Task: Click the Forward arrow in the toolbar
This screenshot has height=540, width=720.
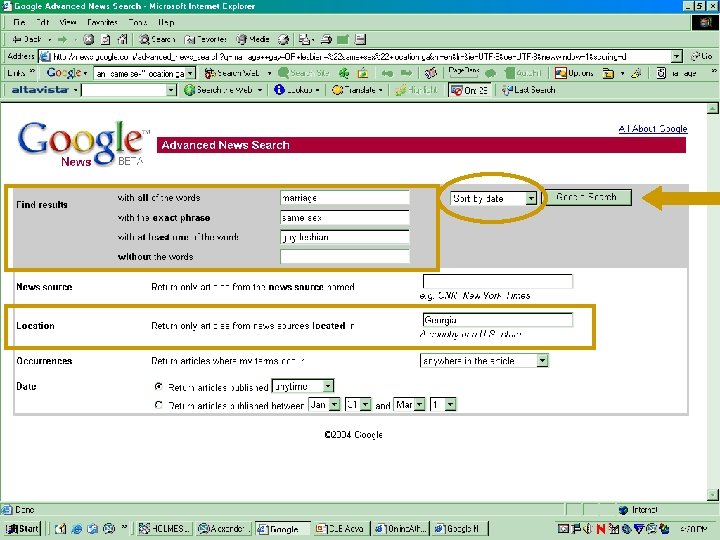Action: (x=62, y=39)
